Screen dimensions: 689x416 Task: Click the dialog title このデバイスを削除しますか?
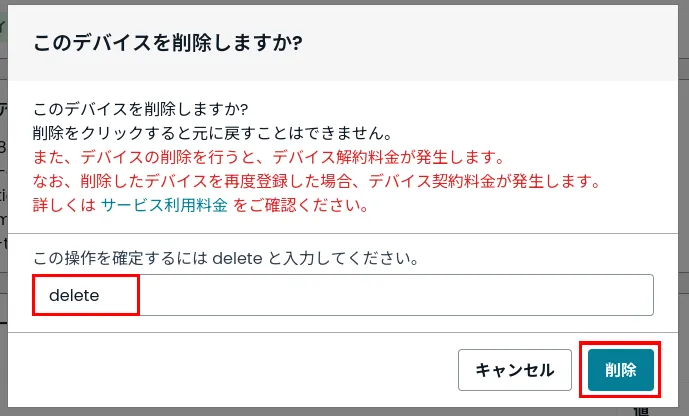(168, 43)
